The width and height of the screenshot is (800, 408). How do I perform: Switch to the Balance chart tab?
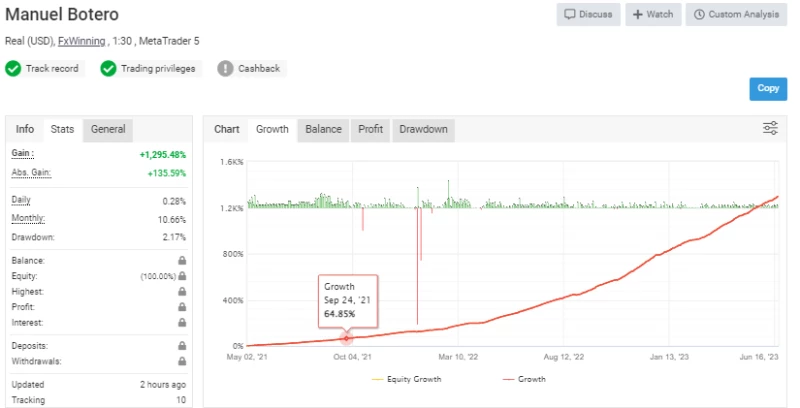pyautogui.click(x=323, y=129)
